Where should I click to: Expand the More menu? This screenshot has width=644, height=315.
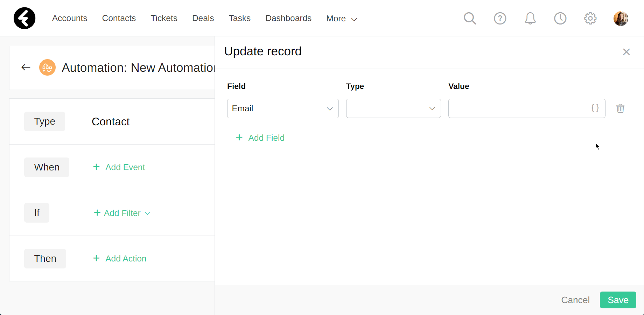pos(342,19)
